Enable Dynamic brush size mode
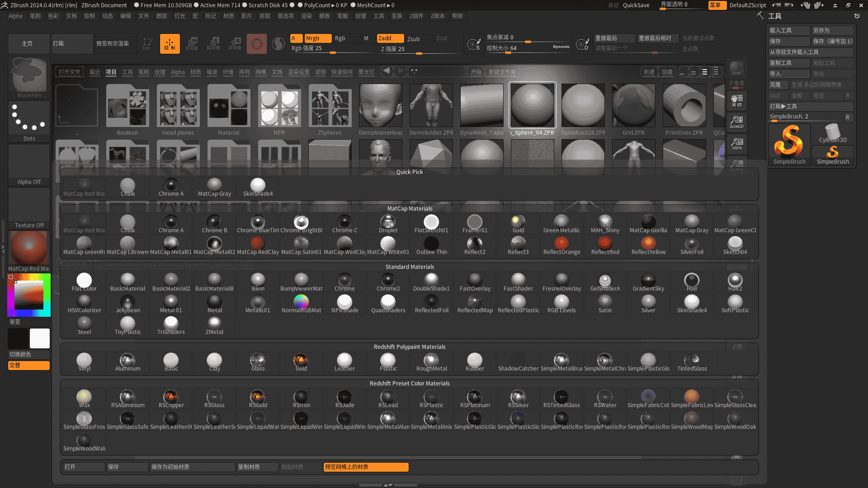The height and width of the screenshot is (488, 868). pos(561,47)
